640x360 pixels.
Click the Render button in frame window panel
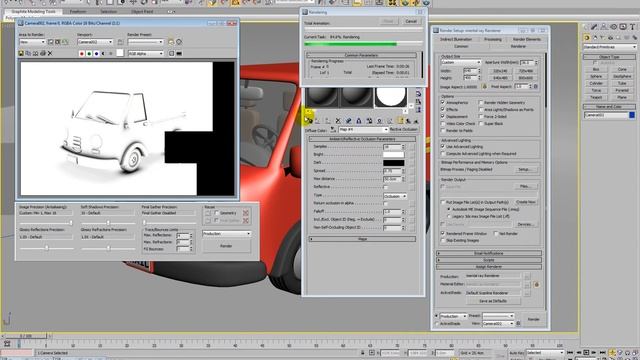226,246
